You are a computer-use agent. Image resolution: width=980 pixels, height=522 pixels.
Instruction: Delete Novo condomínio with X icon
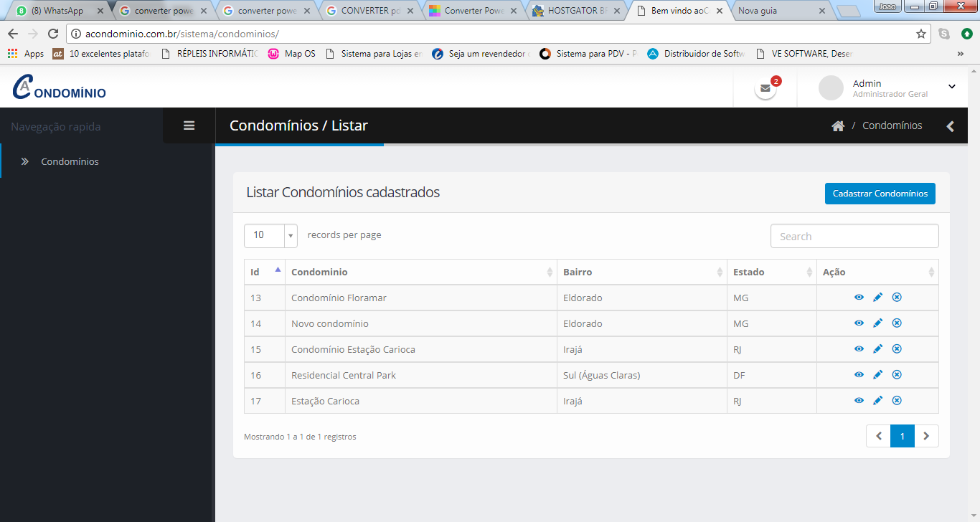[897, 323]
